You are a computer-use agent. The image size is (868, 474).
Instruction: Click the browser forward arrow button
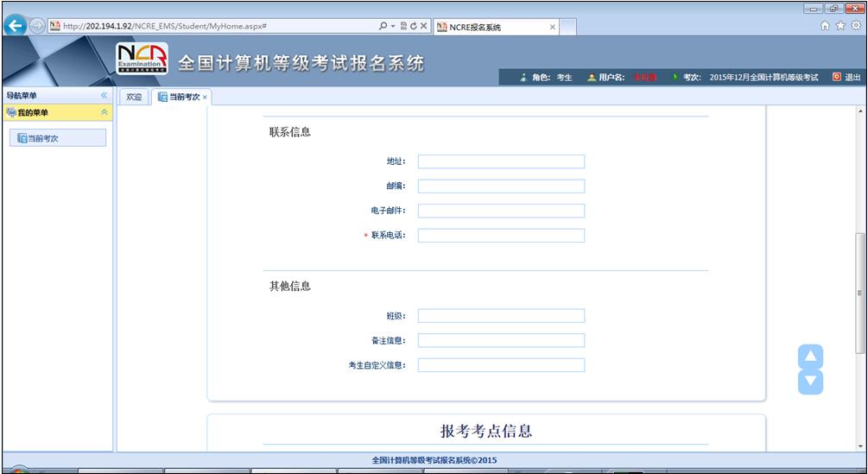click(36, 26)
